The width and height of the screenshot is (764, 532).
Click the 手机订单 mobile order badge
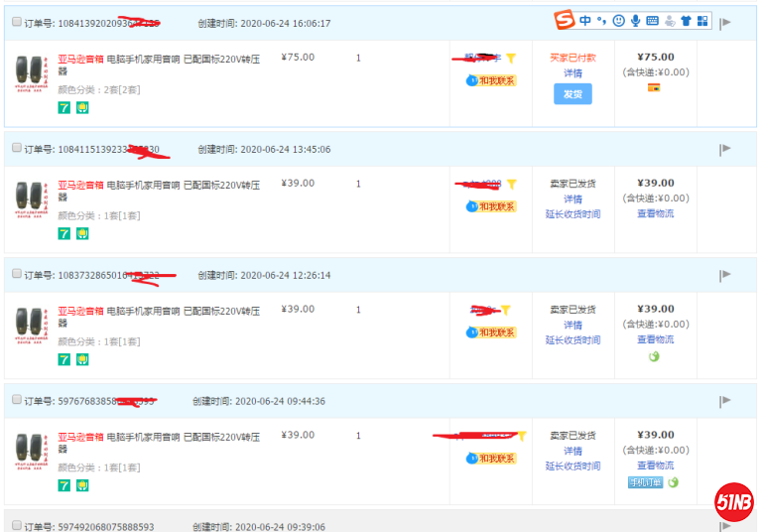pos(645,482)
